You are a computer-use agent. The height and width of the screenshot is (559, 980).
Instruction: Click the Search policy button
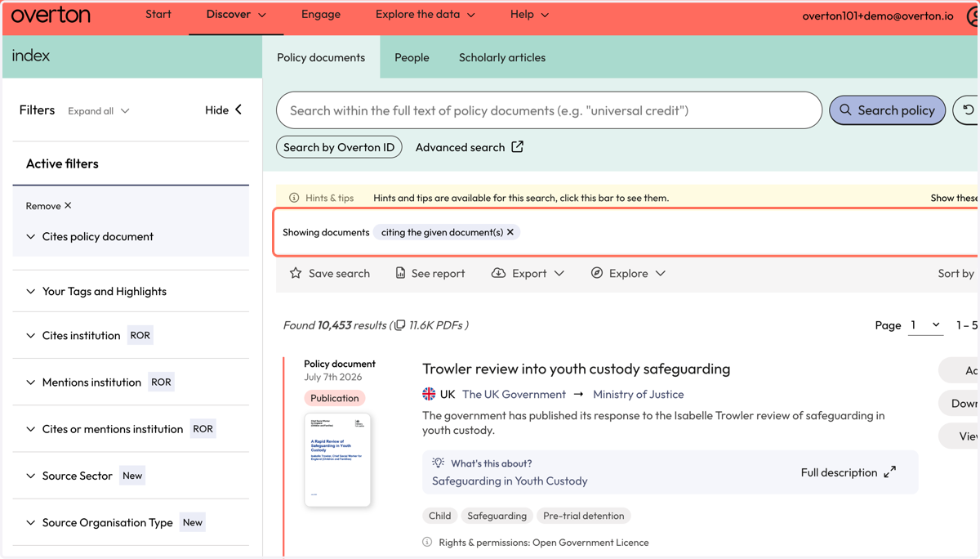click(x=888, y=110)
